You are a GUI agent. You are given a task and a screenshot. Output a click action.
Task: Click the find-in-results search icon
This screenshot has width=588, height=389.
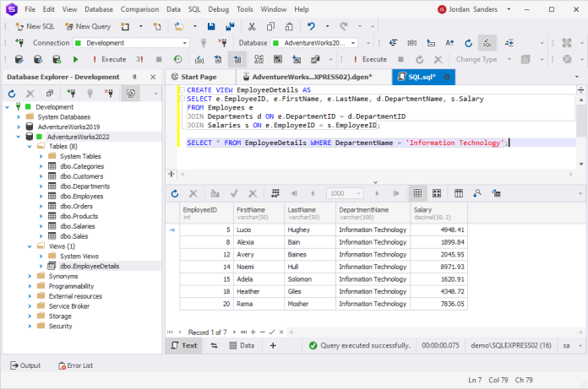pos(477,193)
